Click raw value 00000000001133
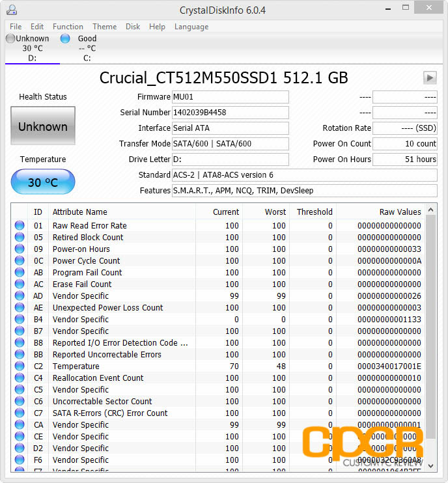This screenshot has width=448, height=483. click(x=389, y=319)
